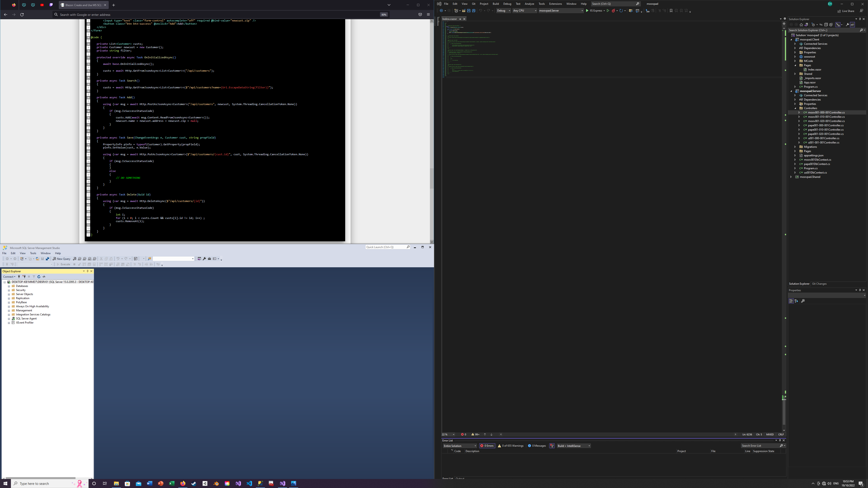This screenshot has height=488, width=868.
Task: Toggle Show All Files in Solution Explorer
Action: click(831, 25)
